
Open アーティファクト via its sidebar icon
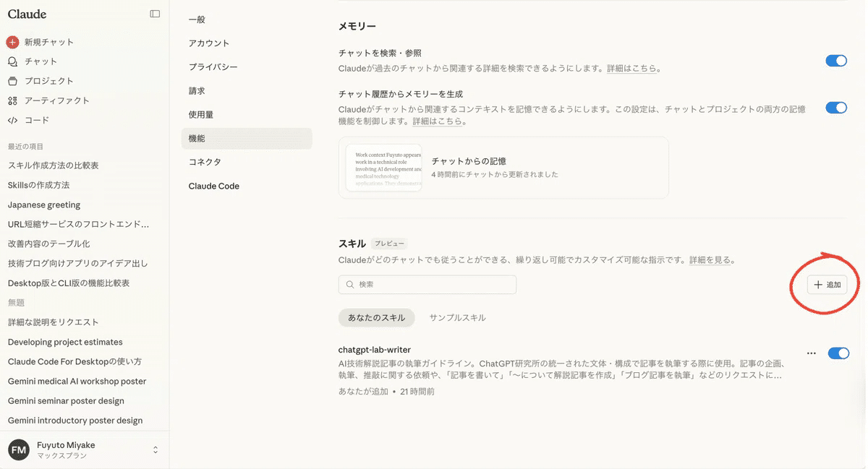[12, 100]
